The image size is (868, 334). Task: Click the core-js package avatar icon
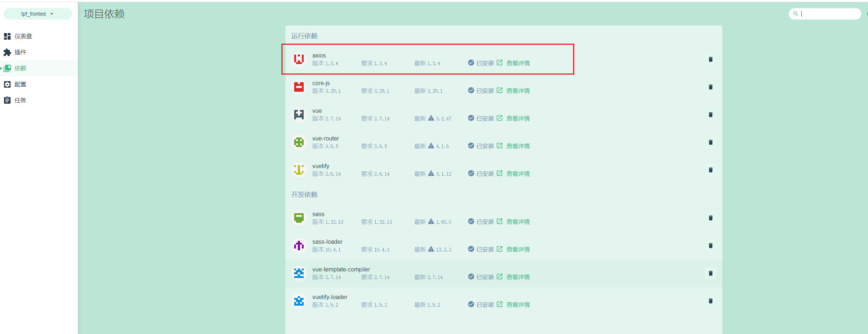[299, 87]
